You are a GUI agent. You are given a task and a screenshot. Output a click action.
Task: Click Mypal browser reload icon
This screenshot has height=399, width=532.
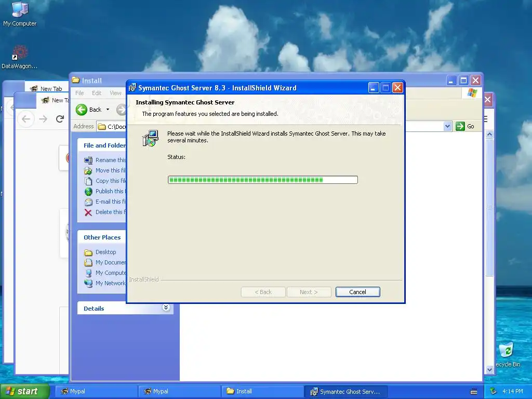(x=60, y=119)
